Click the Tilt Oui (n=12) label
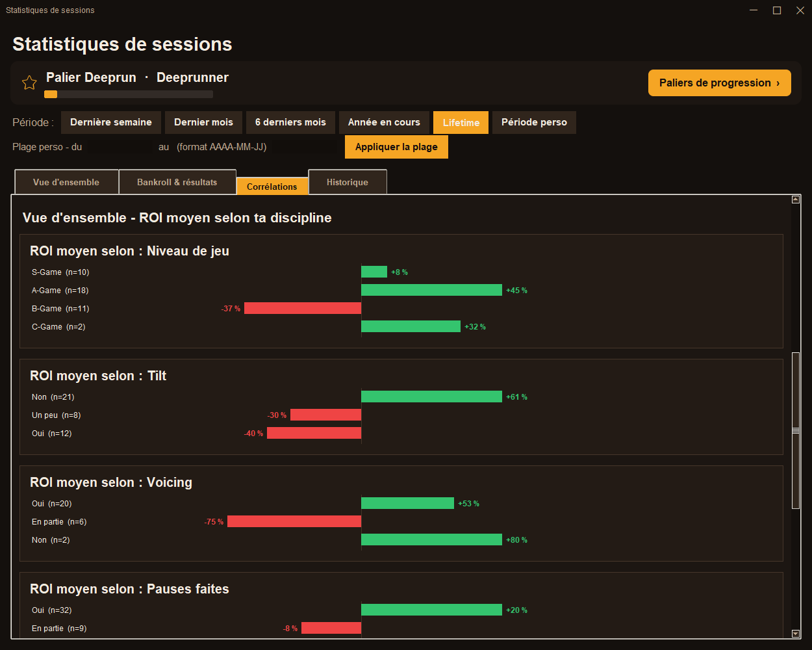812x650 pixels. (x=52, y=434)
